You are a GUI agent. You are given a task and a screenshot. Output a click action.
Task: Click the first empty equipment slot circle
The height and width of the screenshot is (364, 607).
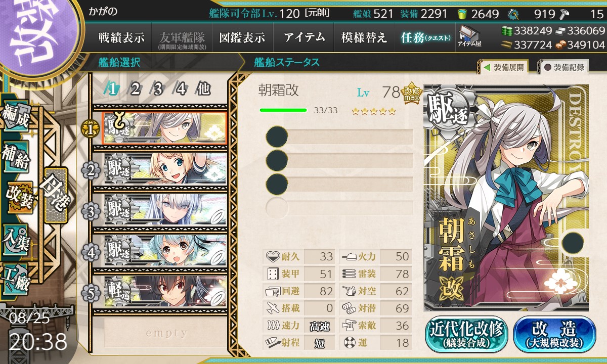point(277,137)
